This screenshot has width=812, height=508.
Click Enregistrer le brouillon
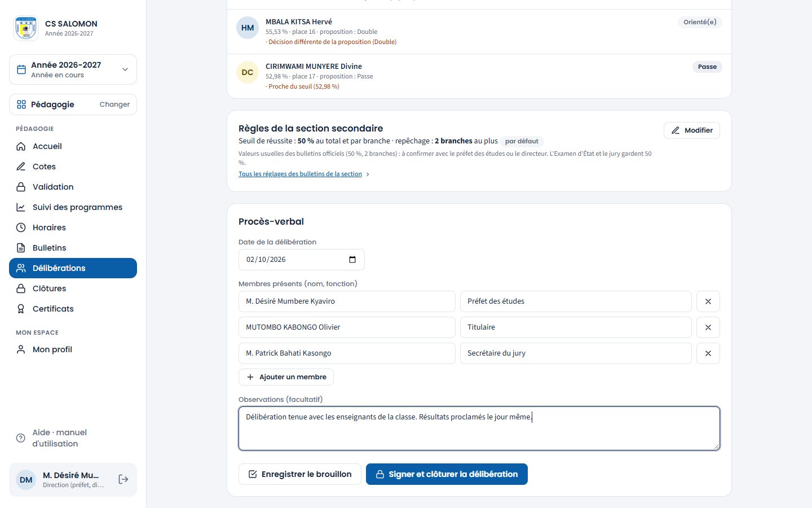pos(300,474)
